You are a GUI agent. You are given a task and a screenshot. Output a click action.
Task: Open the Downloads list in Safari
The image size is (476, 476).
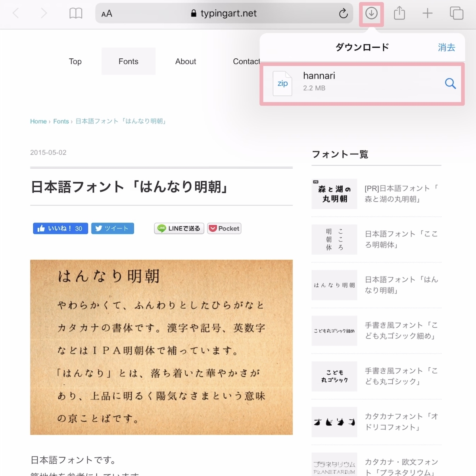[371, 13]
